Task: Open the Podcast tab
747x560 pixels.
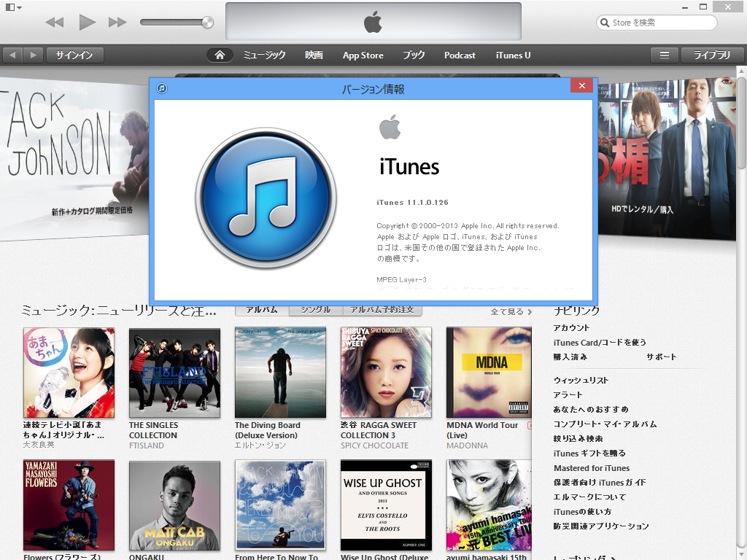Action: [x=460, y=54]
